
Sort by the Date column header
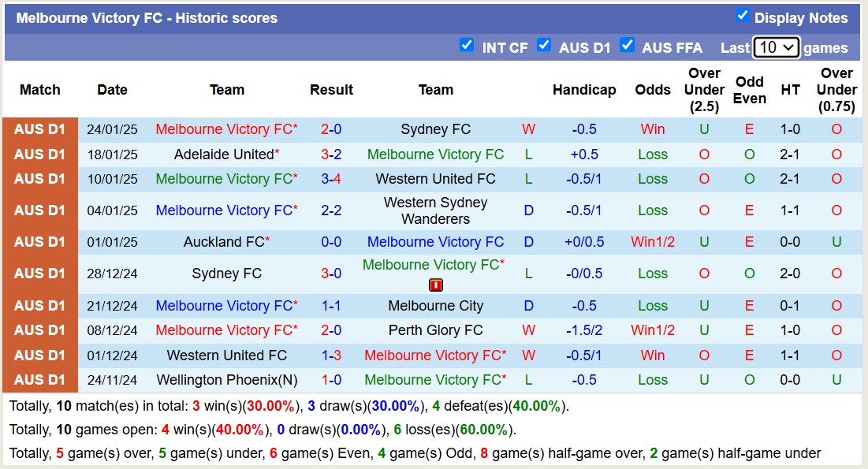112,90
